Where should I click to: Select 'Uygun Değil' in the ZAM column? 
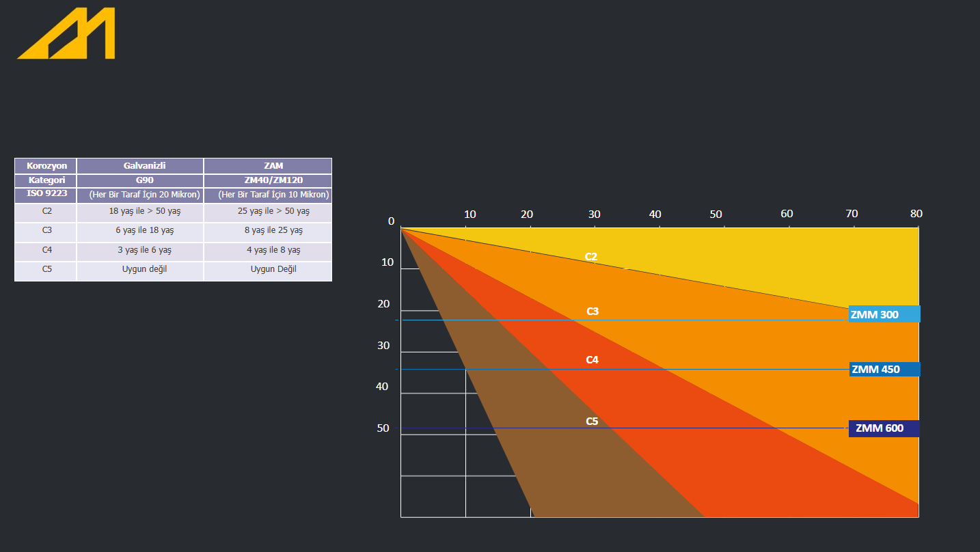click(x=268, y=271)
